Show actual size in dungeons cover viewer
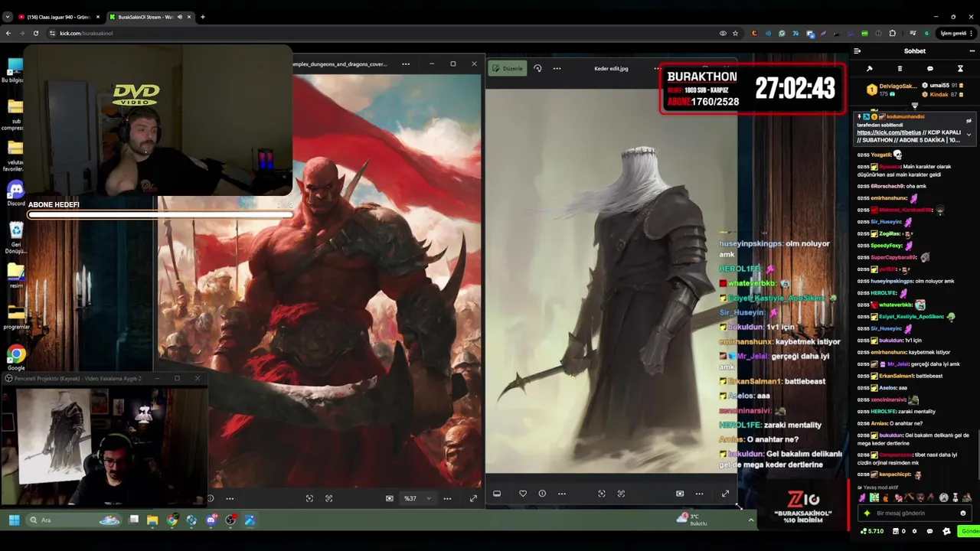980x551 pixels. click(x=328, y=498)
